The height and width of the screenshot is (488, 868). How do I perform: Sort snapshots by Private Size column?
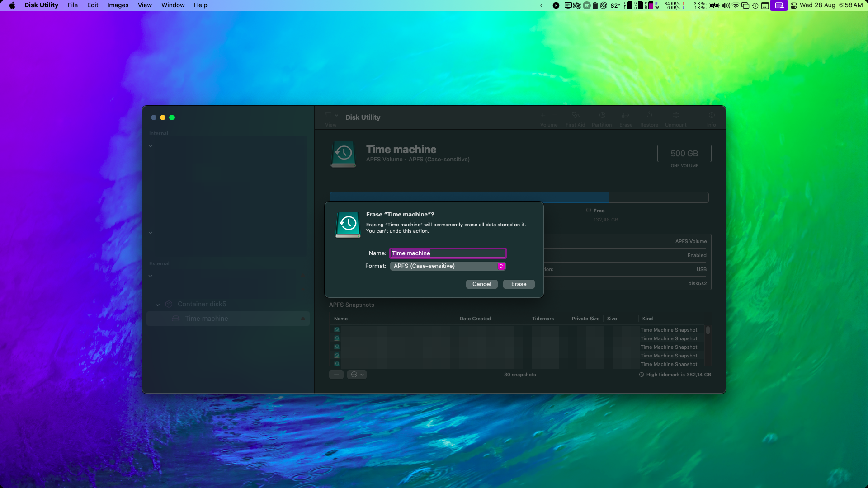point(585,319)
